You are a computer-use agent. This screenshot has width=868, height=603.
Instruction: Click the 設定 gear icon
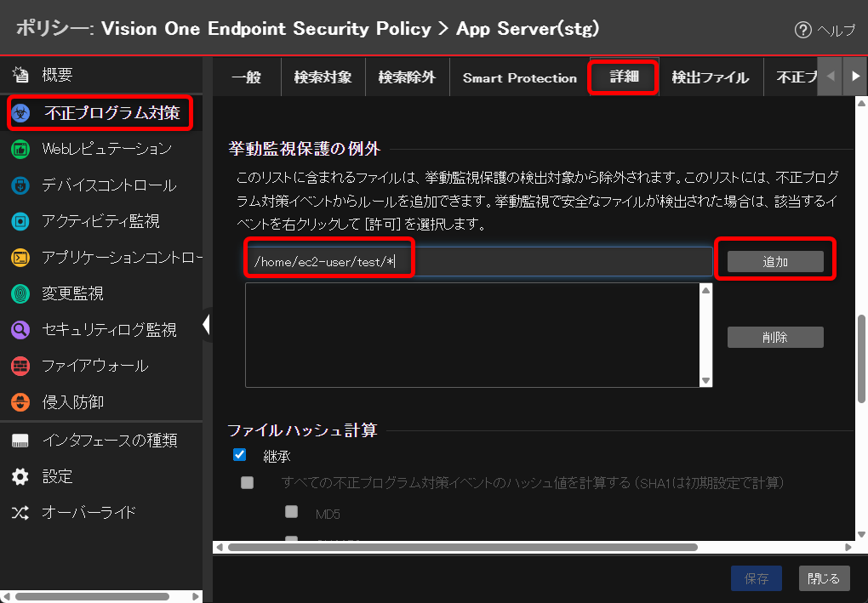(x=20, y=476)
